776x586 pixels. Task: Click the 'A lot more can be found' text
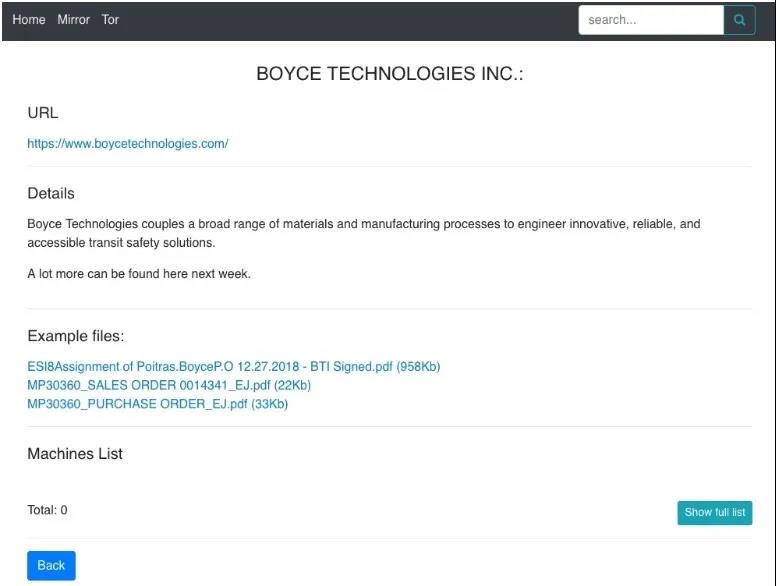click(x=139, y=274)
